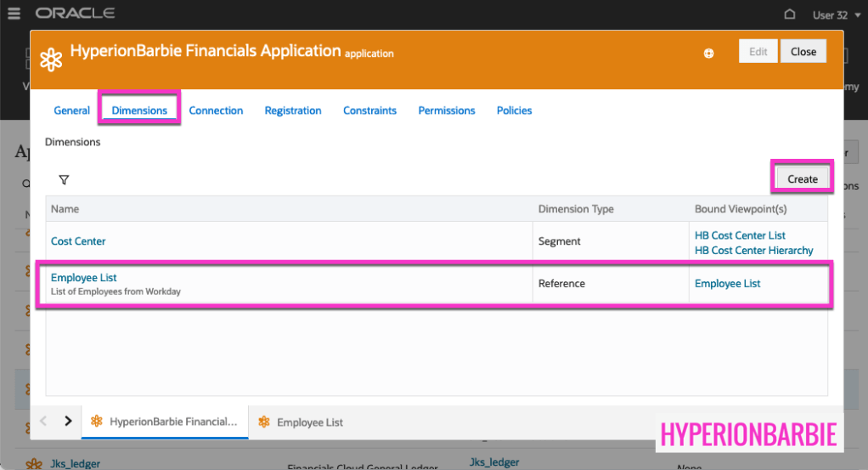Select the Constraints tab
The image size is (868, 470).
tap(369, 110)
